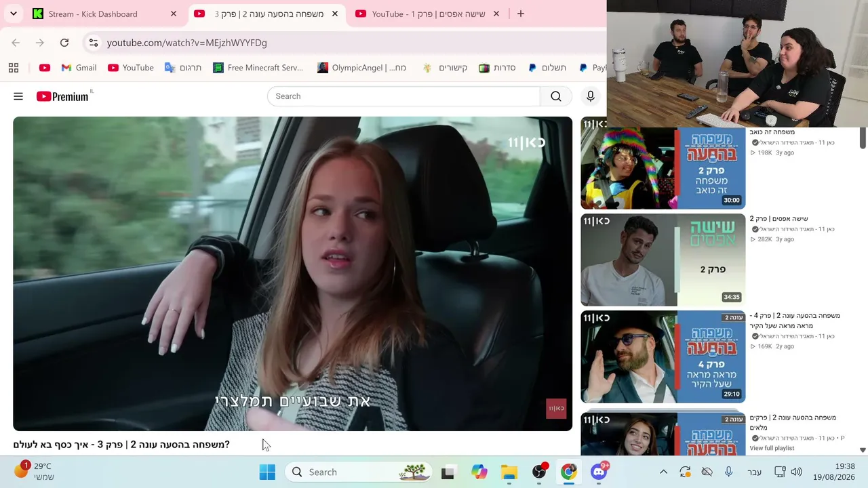This screenshot has width=868, height=488.
Task: Open the Gmail bookmark
Action: (x=79, y=68)
